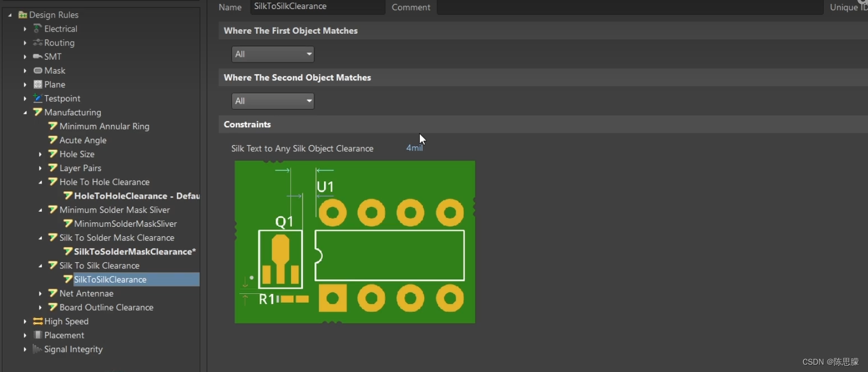Expand the Electrical rules branch

tap(25, 29)
